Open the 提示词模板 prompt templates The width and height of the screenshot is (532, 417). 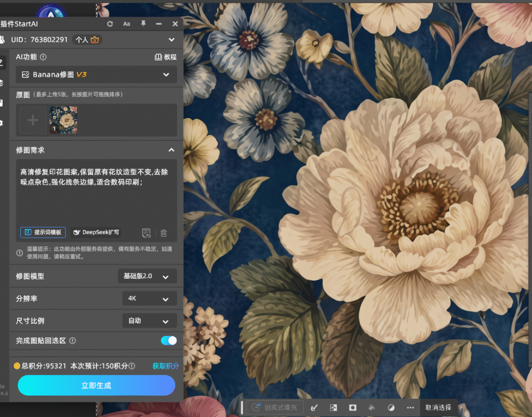[43, 232]
